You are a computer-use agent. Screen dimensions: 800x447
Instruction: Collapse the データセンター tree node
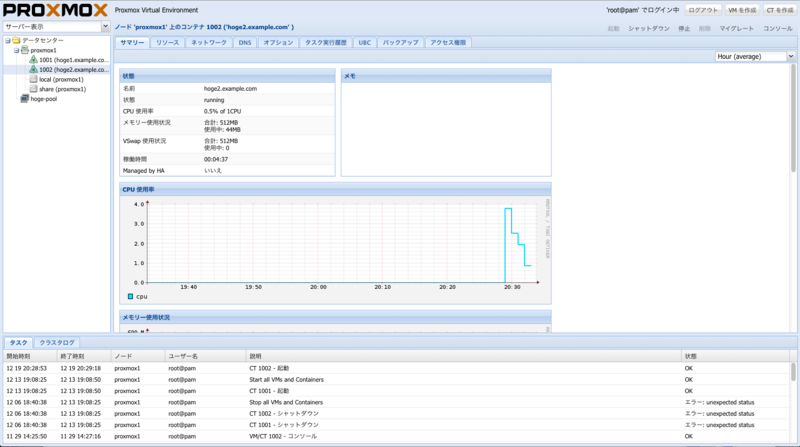tap(8, 40)
